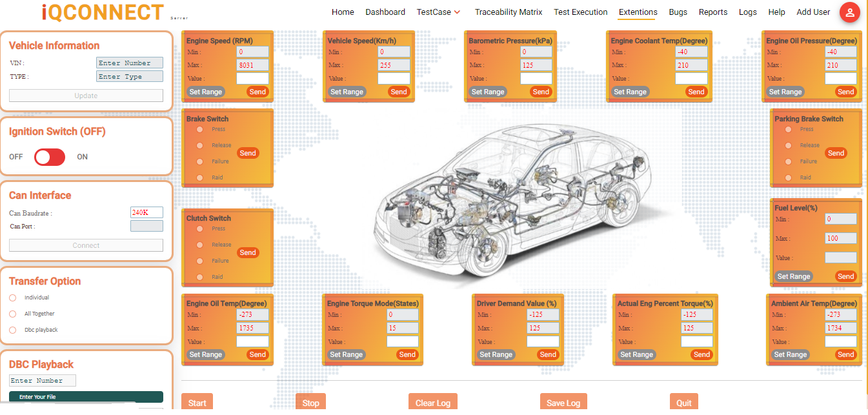Viewport: 868px width, 415px height.
Task: Click the Save Log button
Action: click(x=563, y=403)
